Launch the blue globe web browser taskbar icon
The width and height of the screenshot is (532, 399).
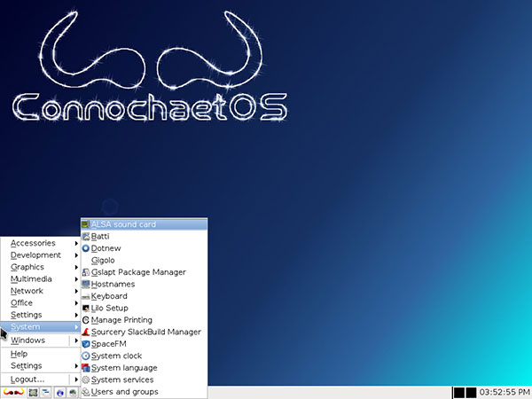pos(60,393)
